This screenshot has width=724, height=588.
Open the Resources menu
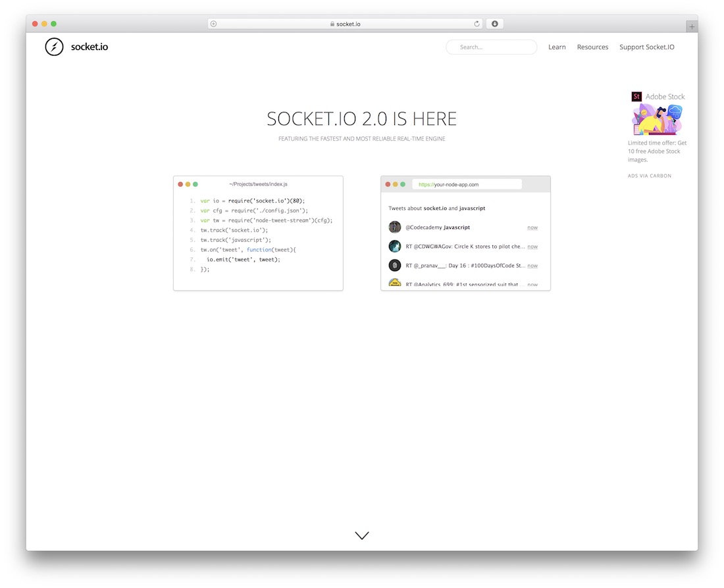pyautogui.click(x=592, y=47)
